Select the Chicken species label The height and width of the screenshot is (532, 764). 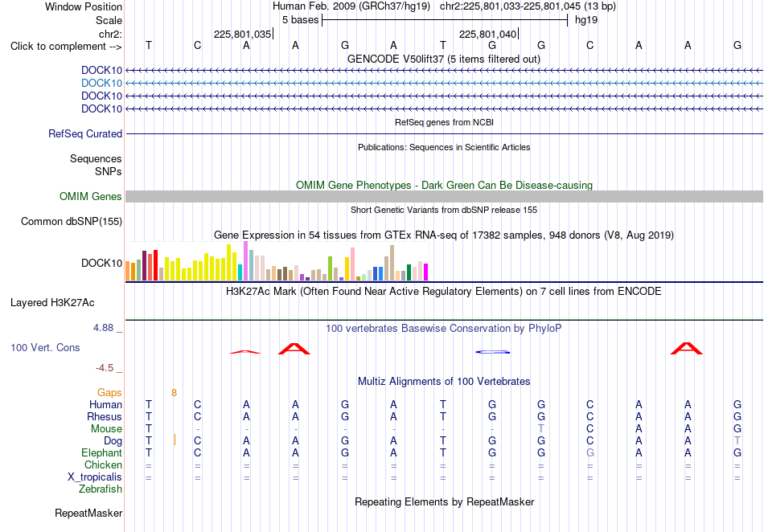click(103, 464)
